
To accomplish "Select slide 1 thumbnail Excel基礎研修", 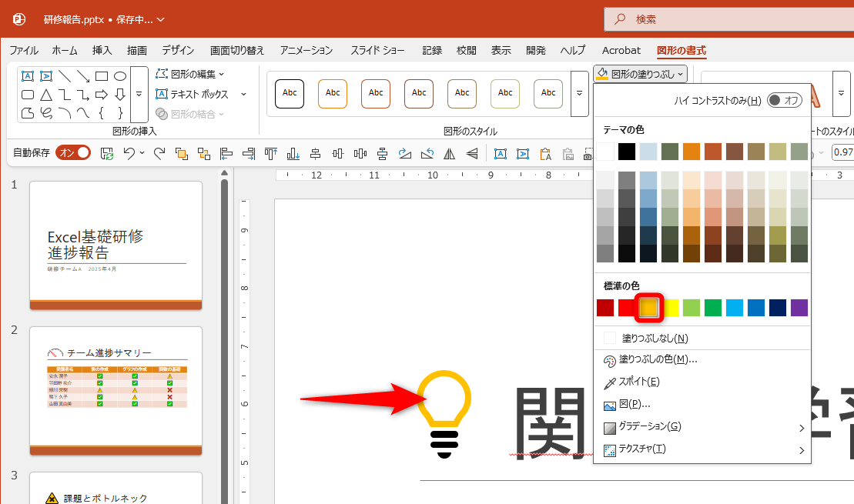I will [116, 245].
